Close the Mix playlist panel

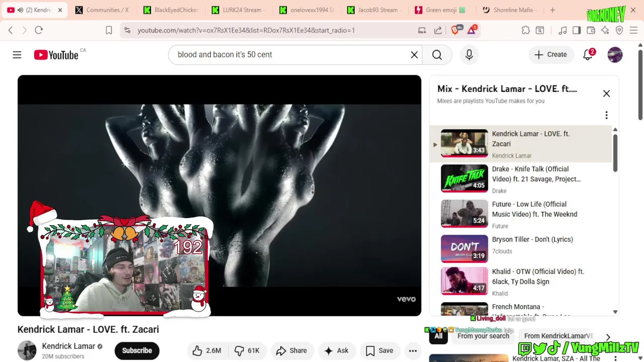(x=606, y=94)
